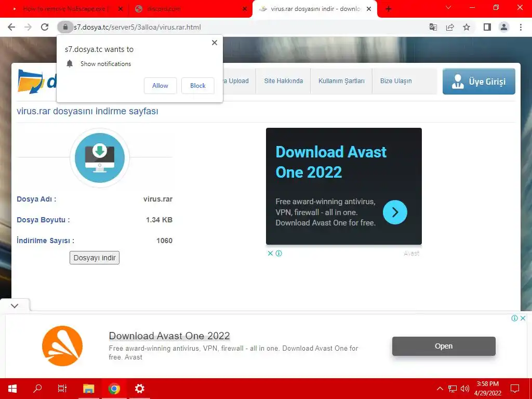The height and width of the screenshot is (399, 532).
Task: Click the Avast label under the ad
Action: tap(411, 254)
